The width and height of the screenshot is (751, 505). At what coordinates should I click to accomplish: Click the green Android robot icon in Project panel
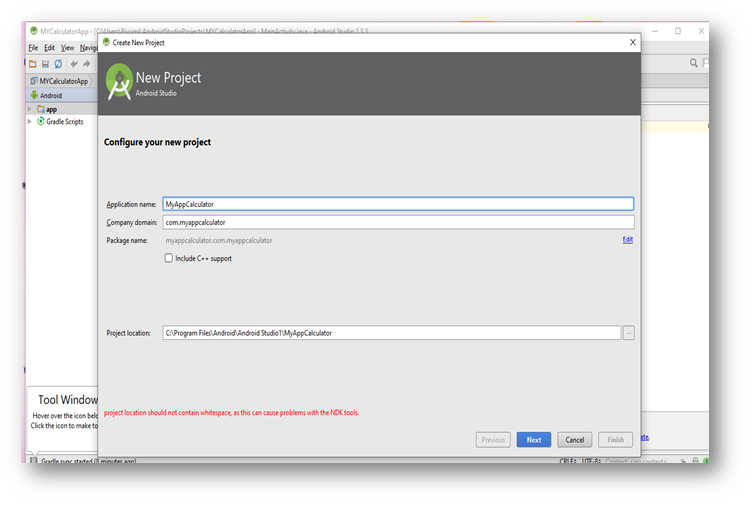[x=34, y=95]
